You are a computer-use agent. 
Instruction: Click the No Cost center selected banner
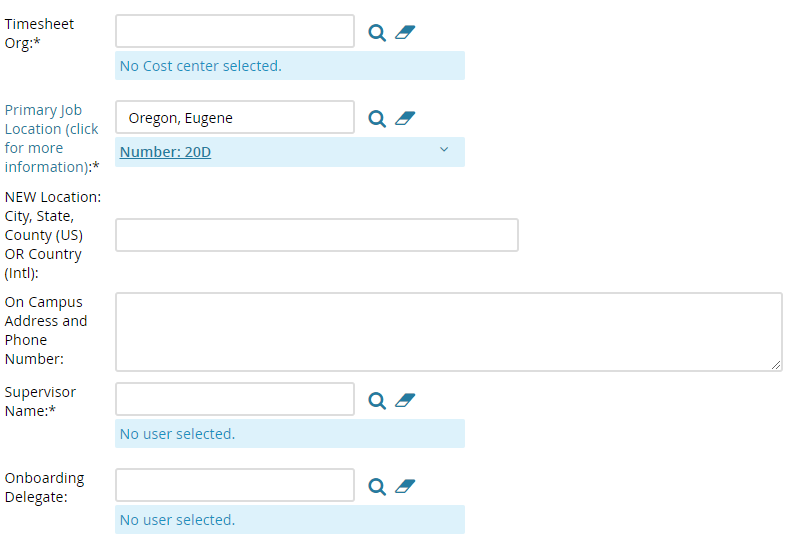(x=290, y=65)
